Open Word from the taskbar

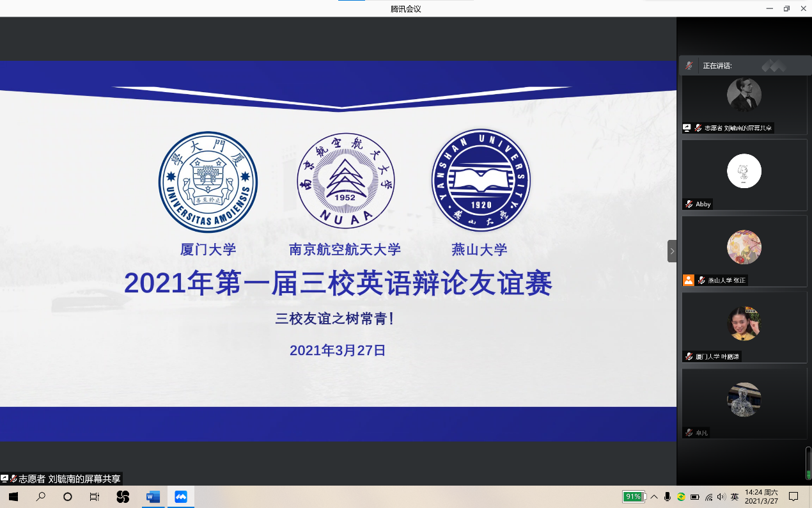coord(153,496)
